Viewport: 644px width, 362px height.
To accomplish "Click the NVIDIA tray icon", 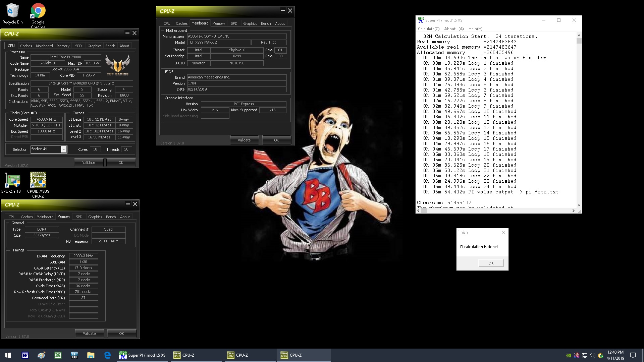I will click(569, 355).
